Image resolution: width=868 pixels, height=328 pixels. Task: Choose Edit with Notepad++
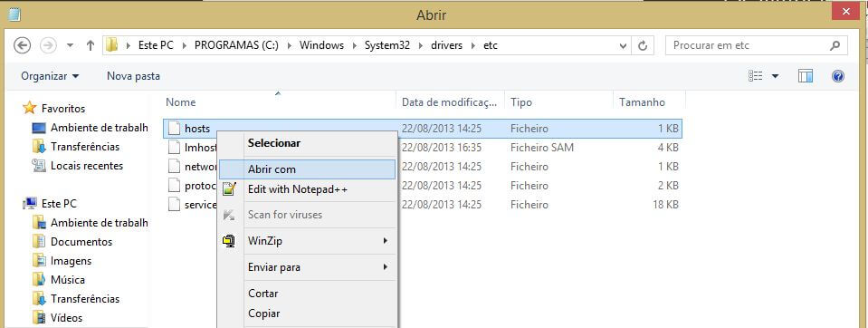pyautogui.click(x=298, y=189)
